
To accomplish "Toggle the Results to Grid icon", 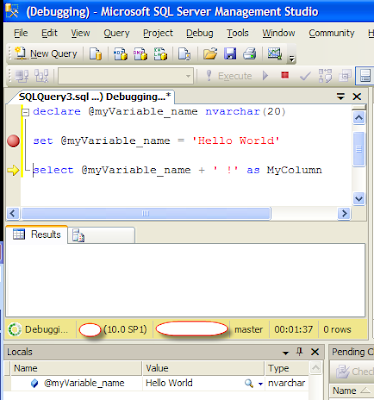I will [365, 76].
